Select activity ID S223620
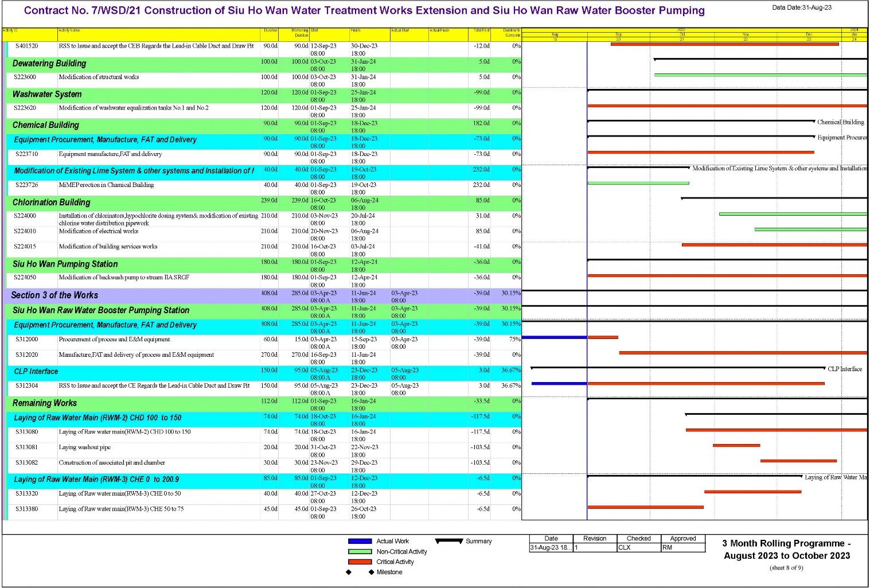 click(25, 108)
